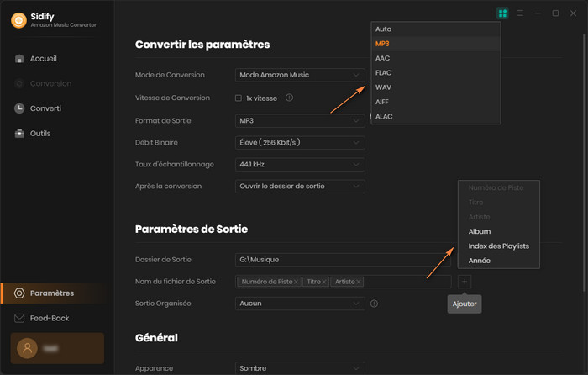
Task: Expand the Taux d'échantillonnage dropdown
Action: 300,164
